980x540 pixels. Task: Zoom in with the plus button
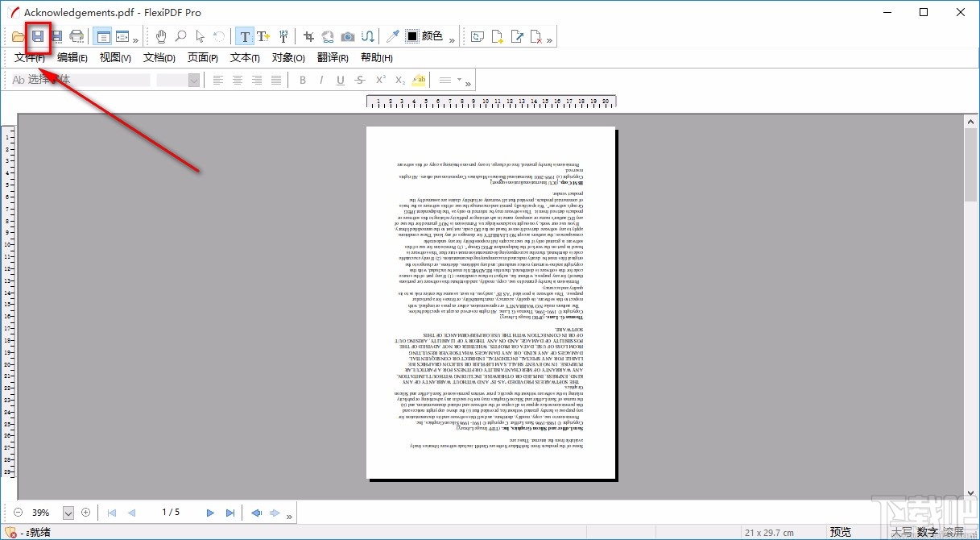pyautogui.click(x=85, y=513)
